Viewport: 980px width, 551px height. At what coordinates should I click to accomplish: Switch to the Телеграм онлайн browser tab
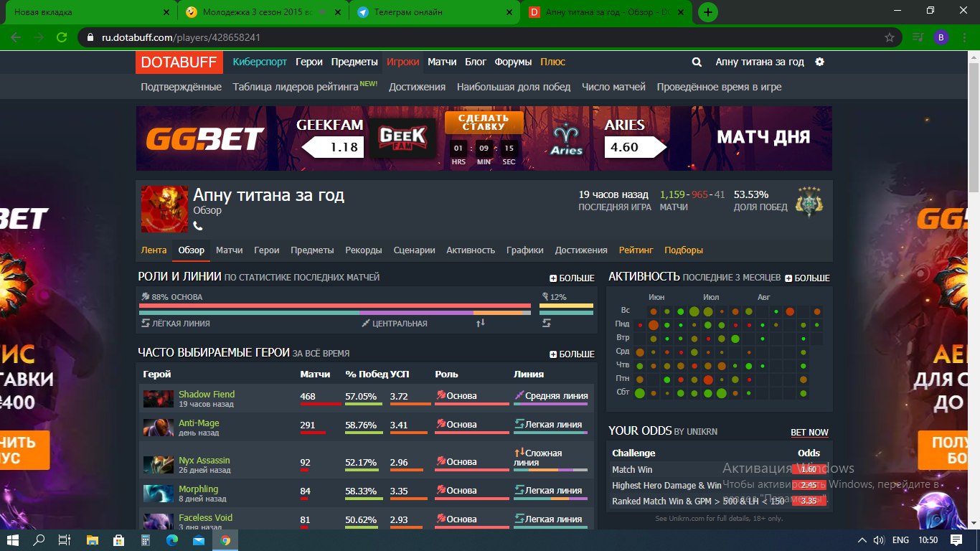pos(435,12)
